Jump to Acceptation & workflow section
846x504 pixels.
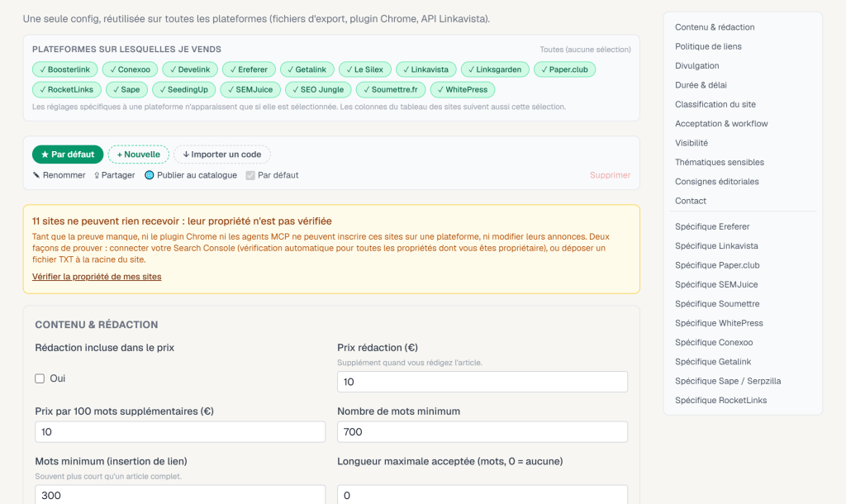(720, 124)
